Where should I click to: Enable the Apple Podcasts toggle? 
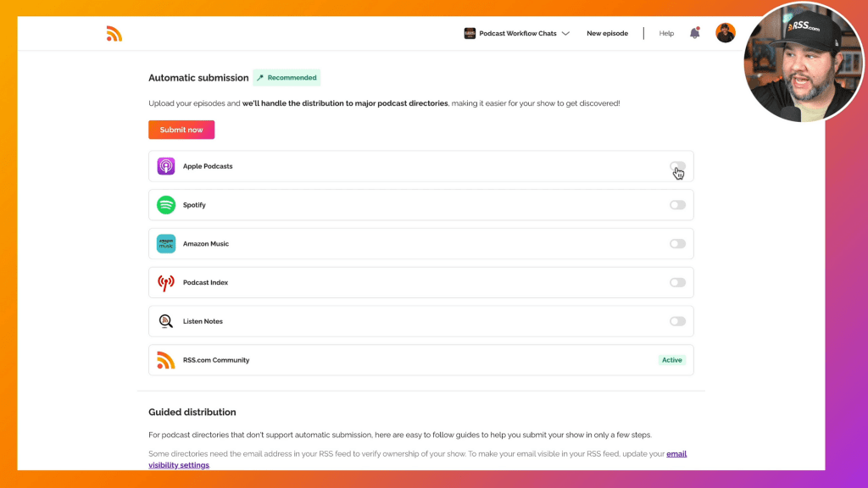(677, 166)
